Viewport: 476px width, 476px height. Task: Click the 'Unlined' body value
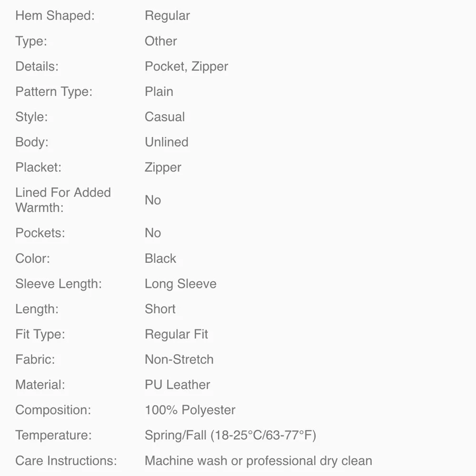(166, 142)
